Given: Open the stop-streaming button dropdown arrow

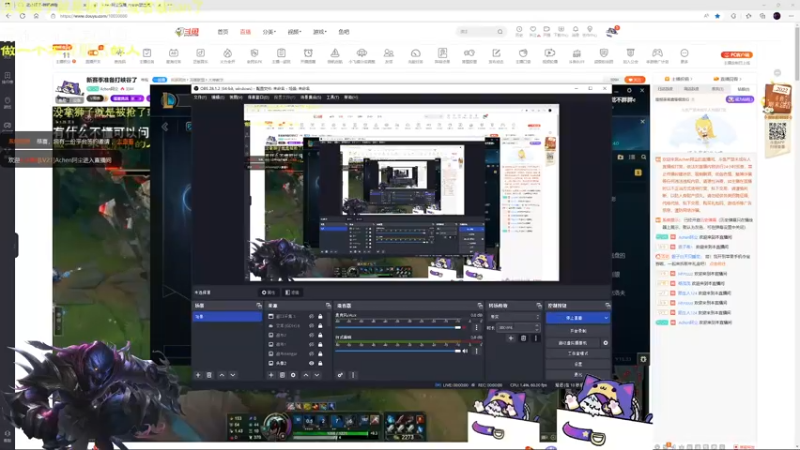Looking at the screenshot, I should tap(606, 318).
